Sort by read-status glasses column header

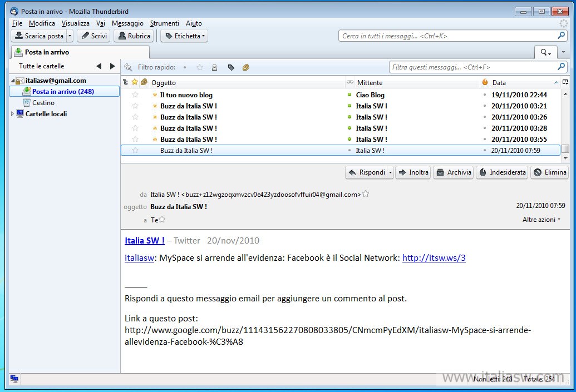349,82
